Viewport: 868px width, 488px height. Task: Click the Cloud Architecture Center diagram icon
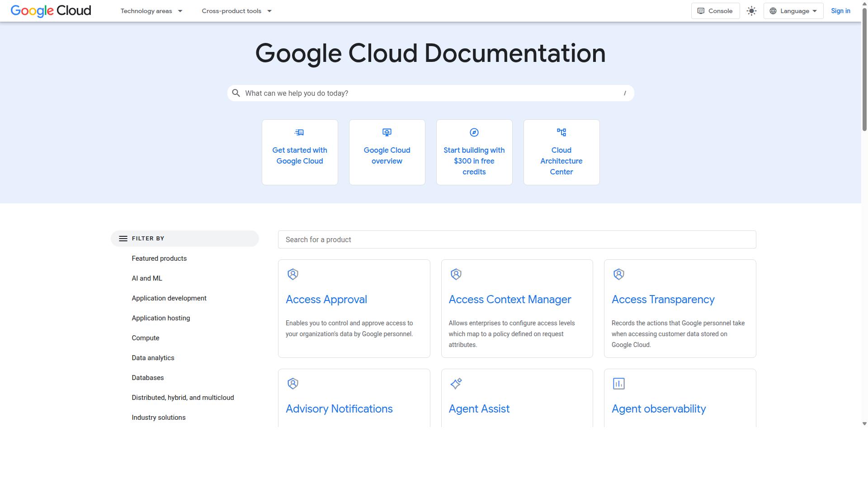tap(561, 132)
